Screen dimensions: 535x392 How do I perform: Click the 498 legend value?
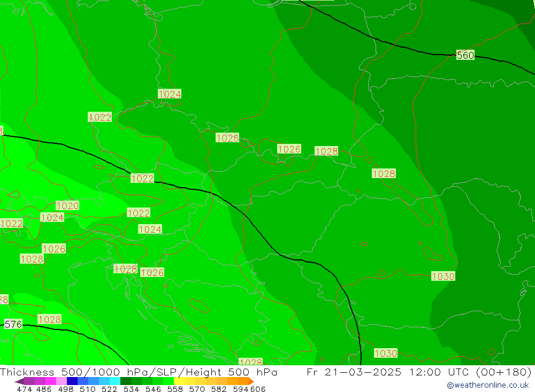pos(65,389)
